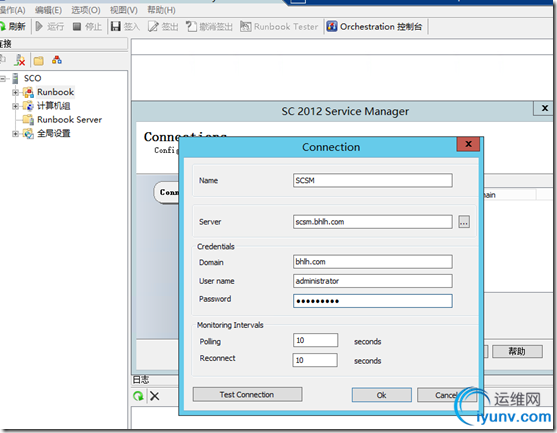Click the Run (运行) play icon

click(x=39, y=26)
